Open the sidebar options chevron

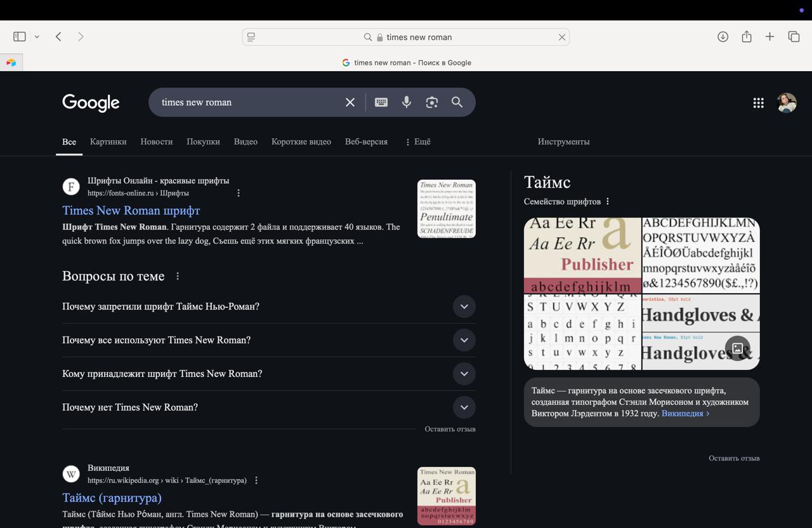tap(37, 37)
